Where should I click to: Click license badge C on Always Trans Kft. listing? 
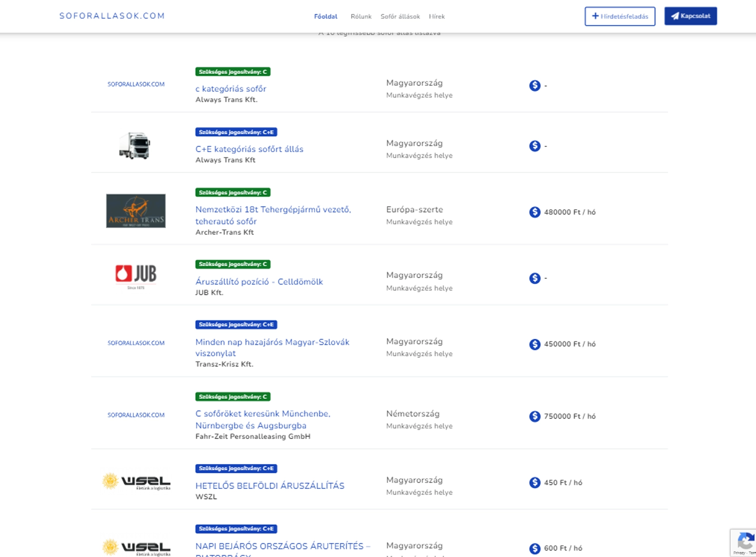coord(233,72)
